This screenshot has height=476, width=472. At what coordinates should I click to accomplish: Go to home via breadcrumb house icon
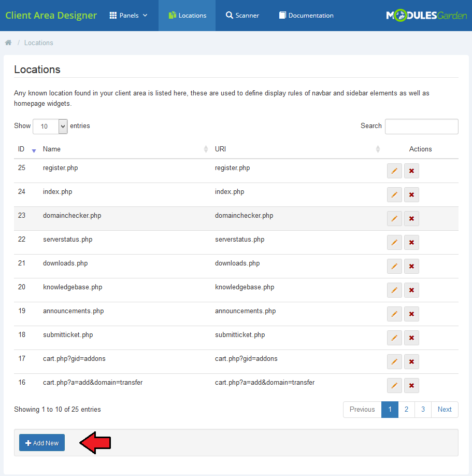[8, 43]
